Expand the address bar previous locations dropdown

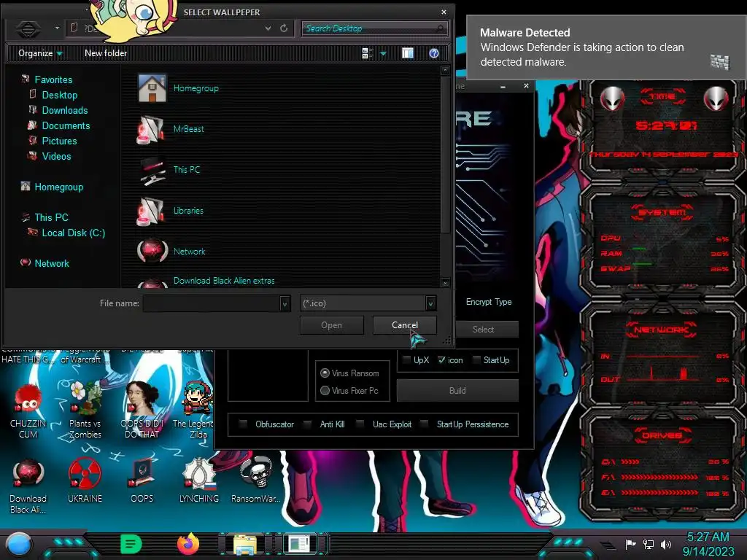pyautogui.click(x=268, y=28)
